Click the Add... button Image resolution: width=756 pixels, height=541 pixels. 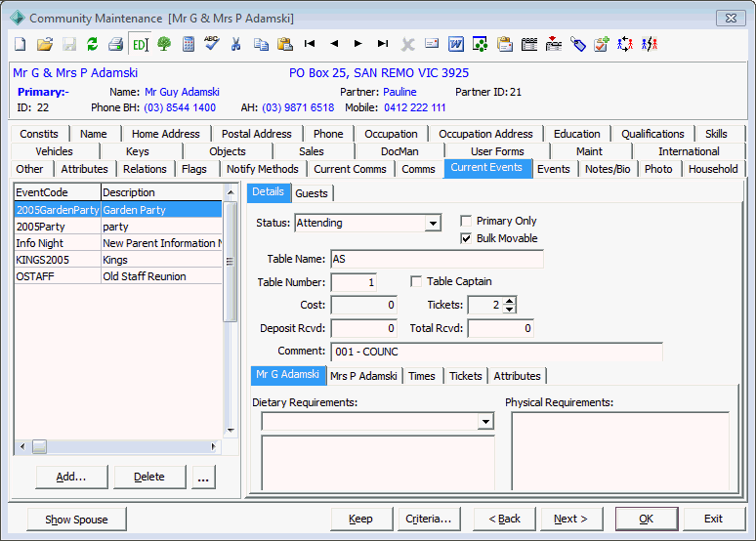coord(71,477)
